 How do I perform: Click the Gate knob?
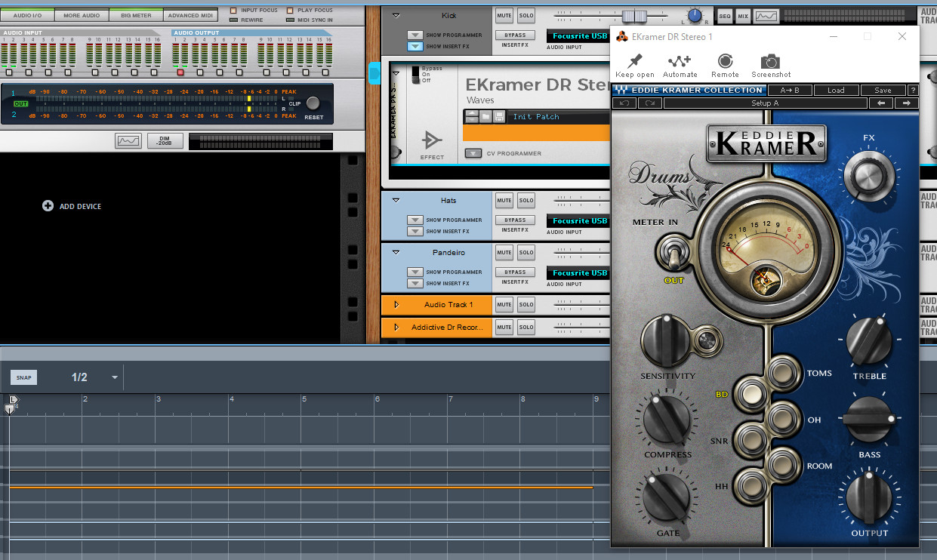pos(667,498)
